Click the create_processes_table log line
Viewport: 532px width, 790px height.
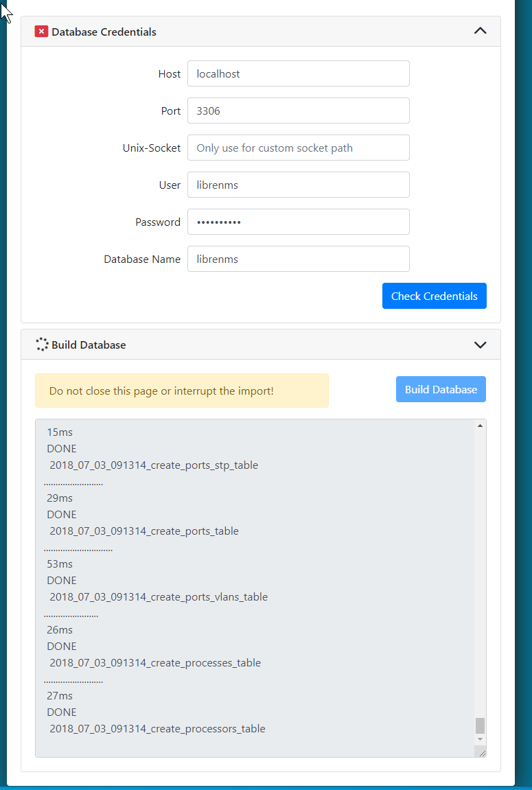(x=155, y=663)
